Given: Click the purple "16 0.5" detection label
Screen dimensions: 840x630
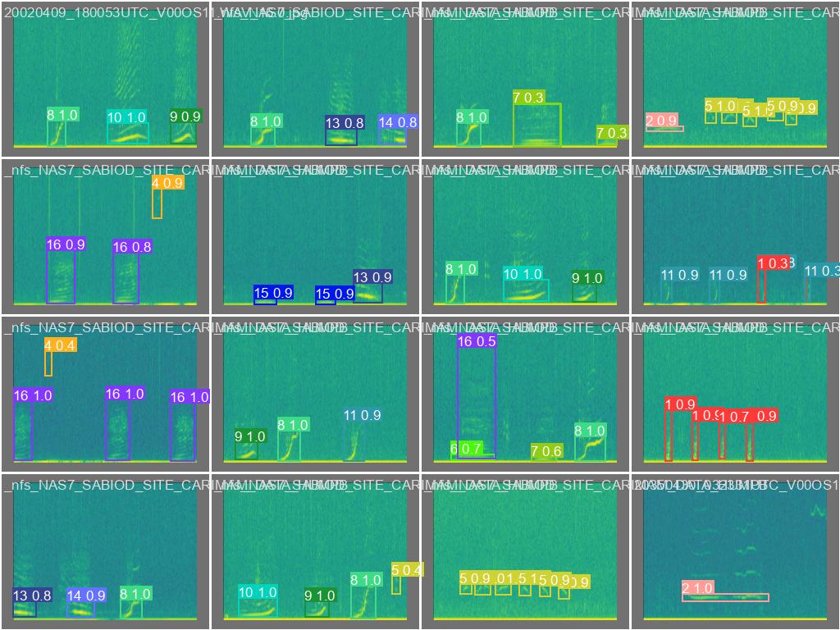Looking at the screenshot, I should click(477, 341).
